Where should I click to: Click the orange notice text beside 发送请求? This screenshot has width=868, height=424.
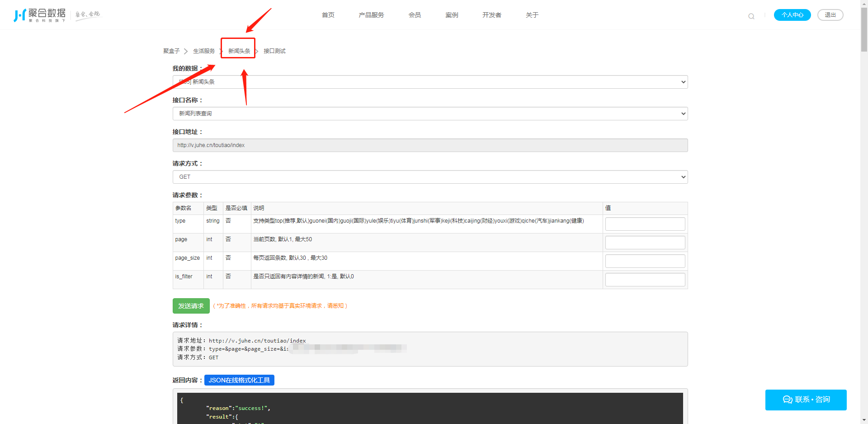(x=280, y=306)
